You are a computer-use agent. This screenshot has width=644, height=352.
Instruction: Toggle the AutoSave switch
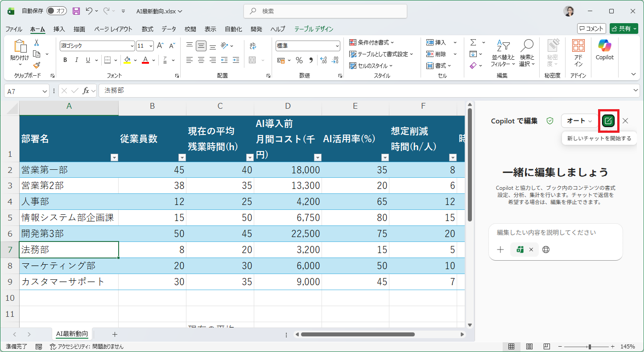tap(56, 11)
